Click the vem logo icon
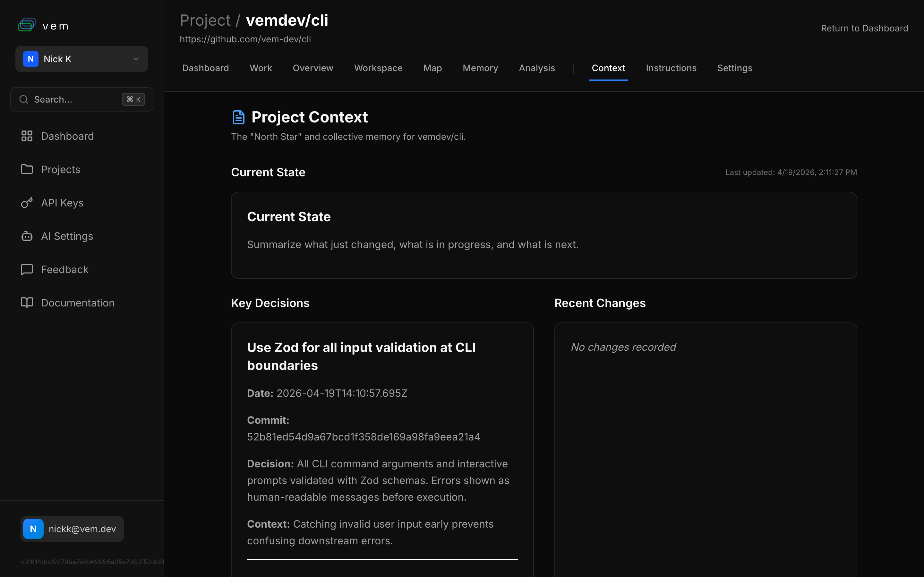Screen dimensions: 924x577 (x=27, y=25)
